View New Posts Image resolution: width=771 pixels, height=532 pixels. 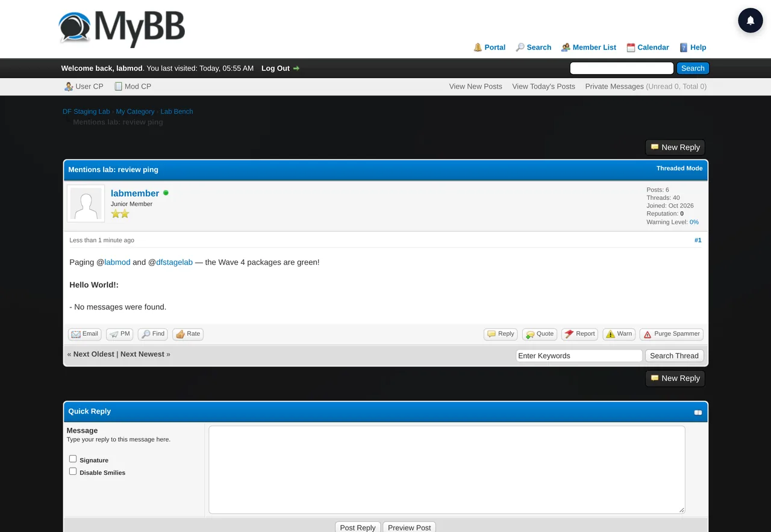point(475,87)
